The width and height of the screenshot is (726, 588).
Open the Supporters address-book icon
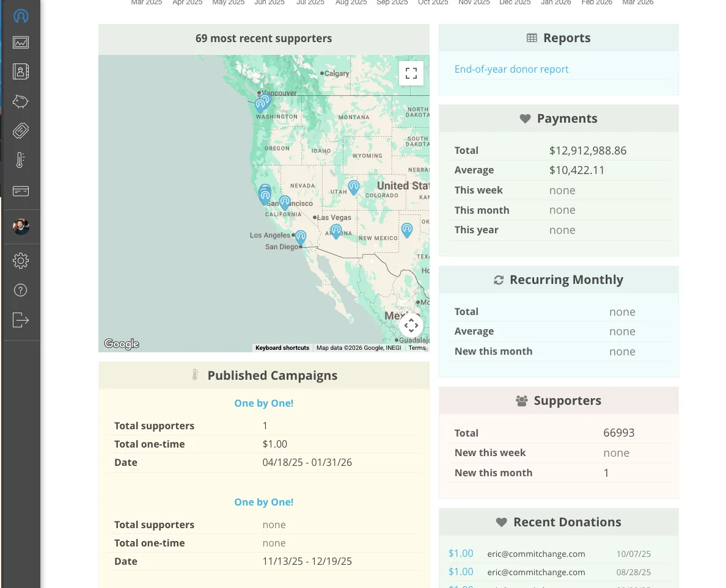click(x=21, y=71)
